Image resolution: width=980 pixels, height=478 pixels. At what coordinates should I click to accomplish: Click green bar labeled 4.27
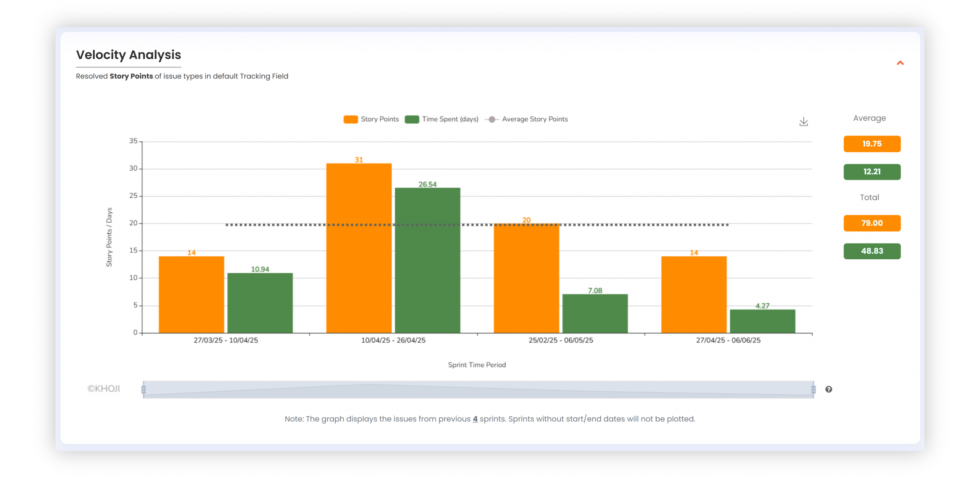(x=762, y=321)
